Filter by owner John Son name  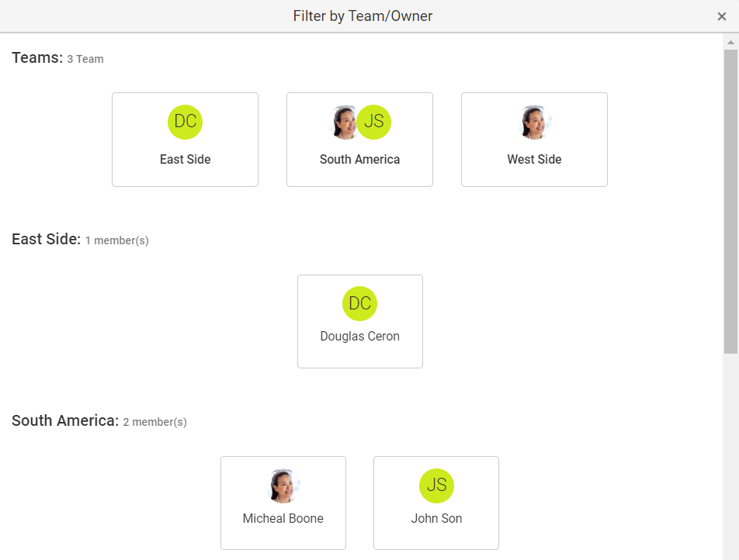pos(436,518)
